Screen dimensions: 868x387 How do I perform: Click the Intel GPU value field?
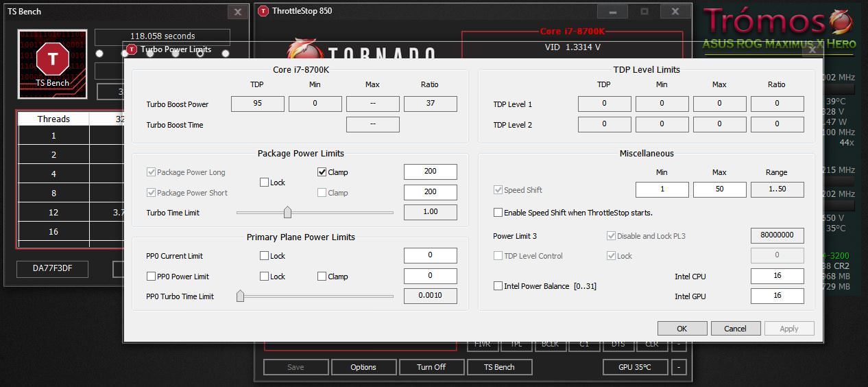[x=777, y=296]
